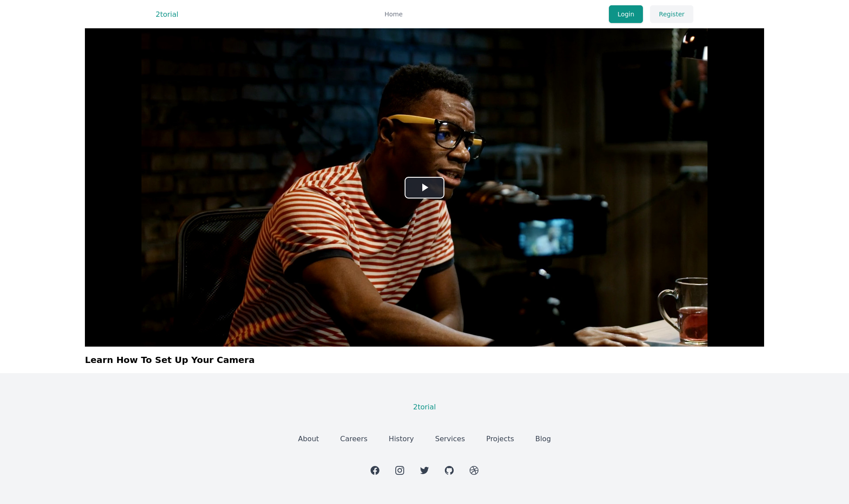Click the Register button
The height and width of the screenshot is (504, 849).
(671, 14)
